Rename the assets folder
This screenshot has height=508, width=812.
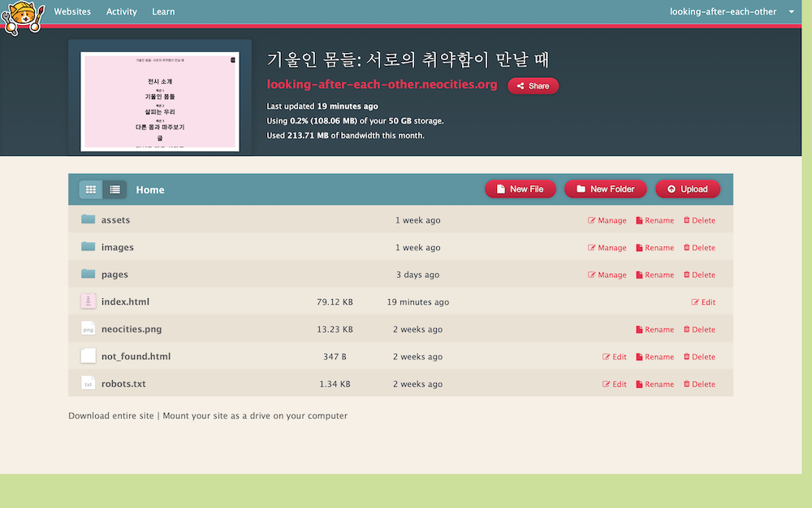pyautogui.click(x=655, y=220)
